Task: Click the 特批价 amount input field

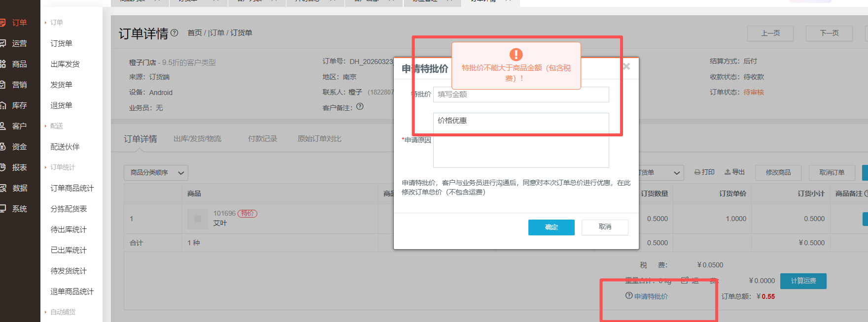Action: (521, 95)
